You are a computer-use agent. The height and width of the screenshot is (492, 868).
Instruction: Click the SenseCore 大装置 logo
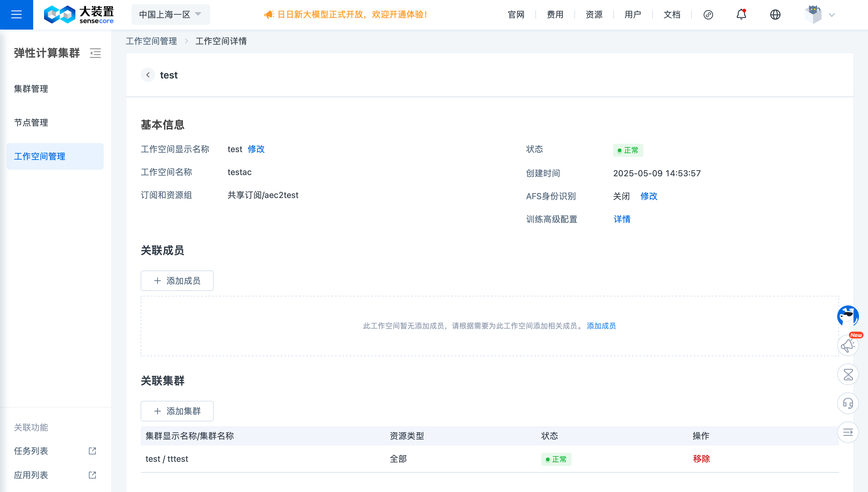click(79, 14)
